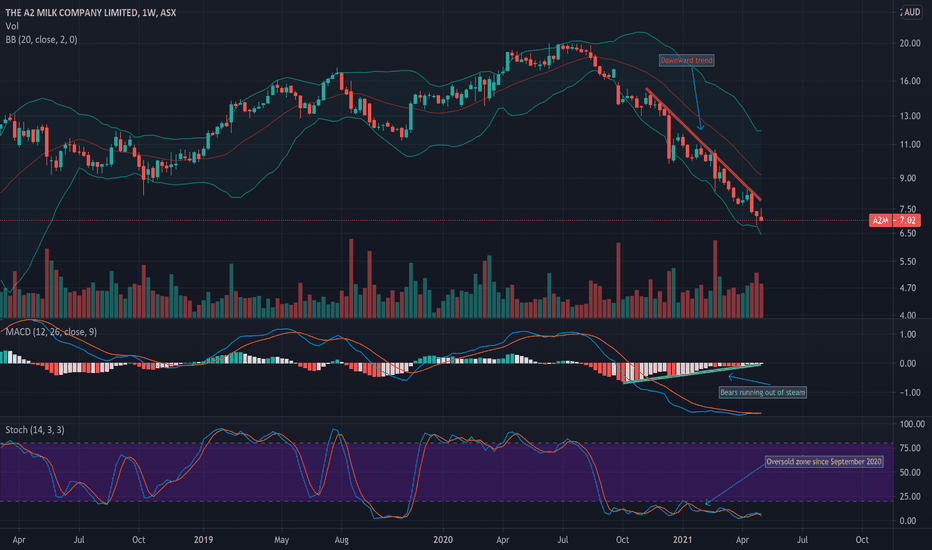Select the red downward trend line

point(704,144)
